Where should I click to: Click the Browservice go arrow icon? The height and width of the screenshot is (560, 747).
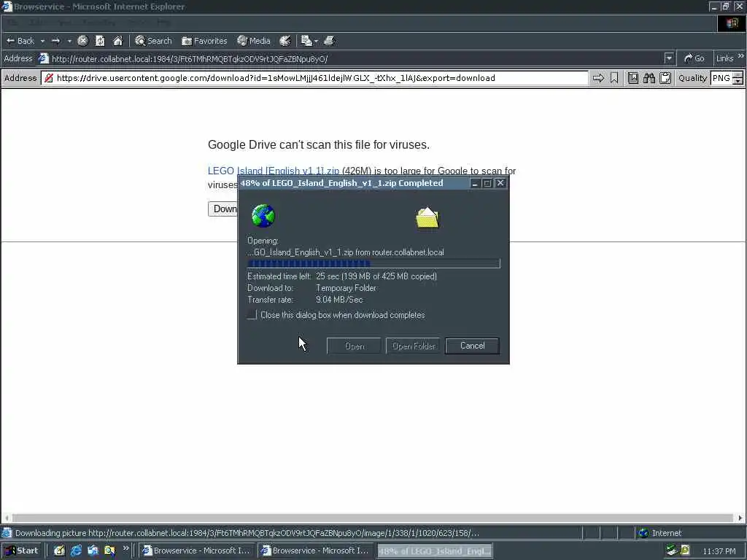[x=598, y=78]
